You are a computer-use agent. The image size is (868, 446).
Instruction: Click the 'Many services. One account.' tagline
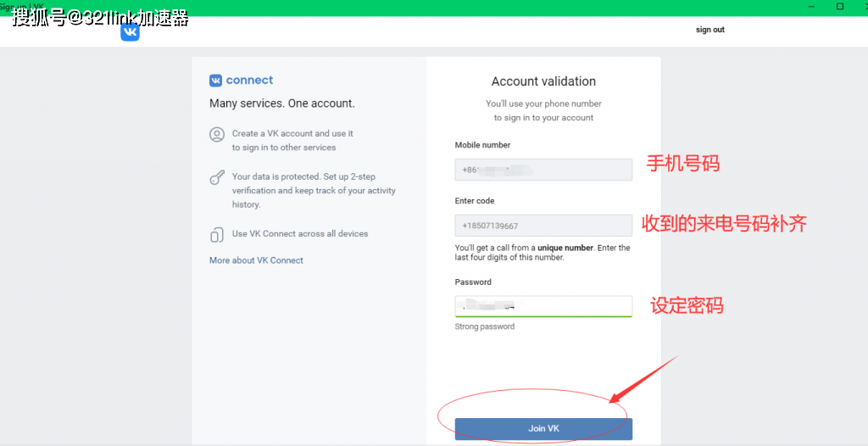[282, 103]
